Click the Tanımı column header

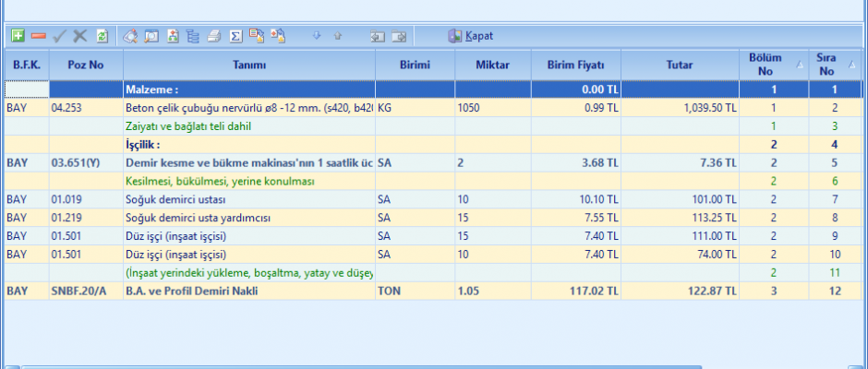(249, 64)
